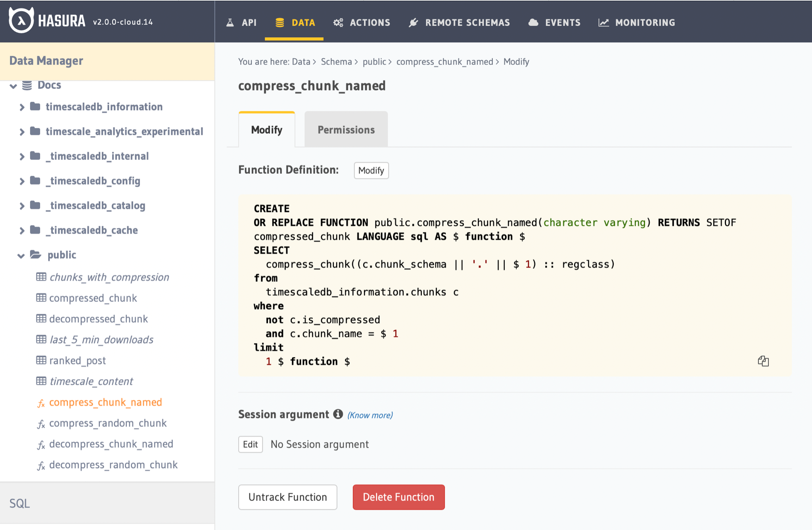Expand the _timescaledb_cache schema chevron
Image resolution: width=812 pixels, height=530 pixels.
(22, 230)
